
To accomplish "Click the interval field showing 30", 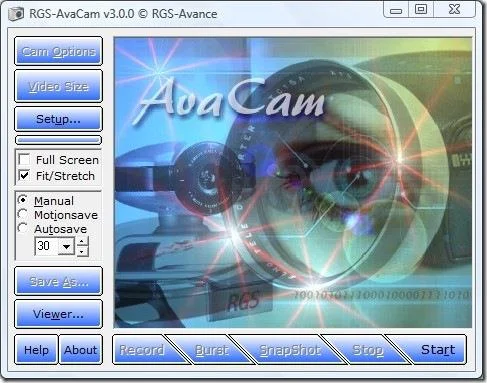I will coord(47,246).
